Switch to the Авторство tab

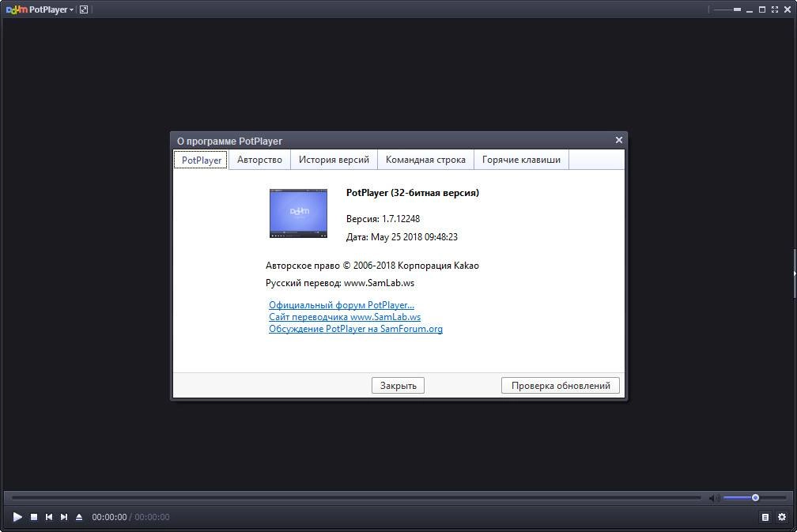(x=259, y=160)
